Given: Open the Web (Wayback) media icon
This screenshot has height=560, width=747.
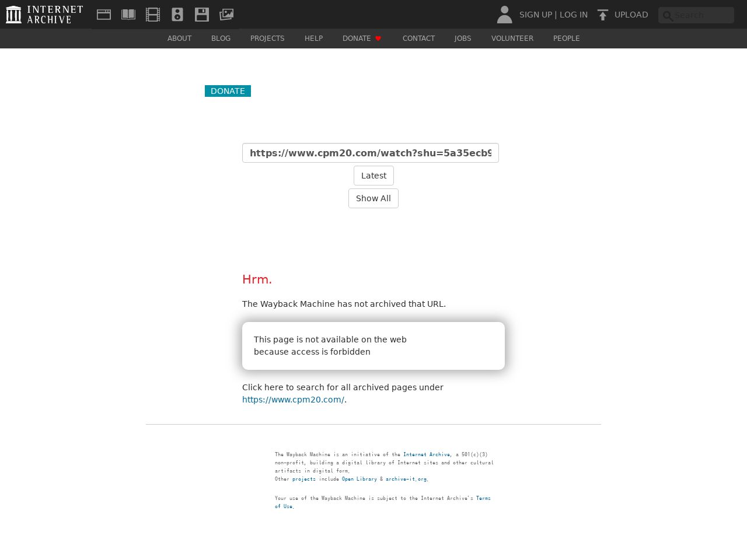Looking at the screenshot, I should (104, 15).
